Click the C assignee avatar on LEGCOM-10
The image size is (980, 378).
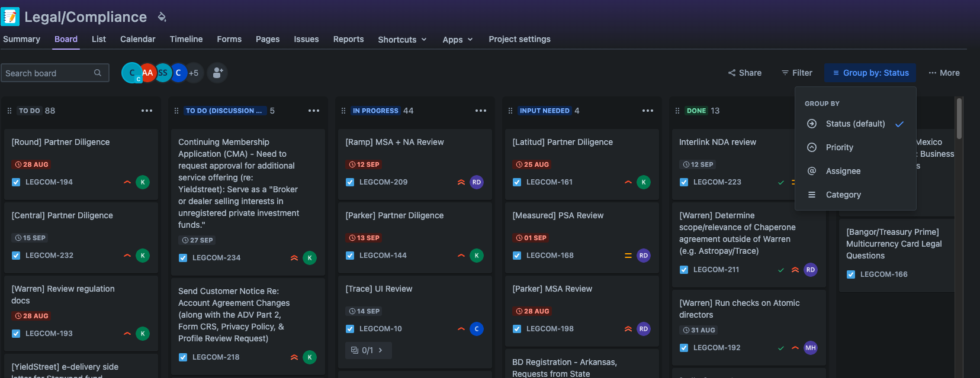pyautogui.click(x=477, y=329)
